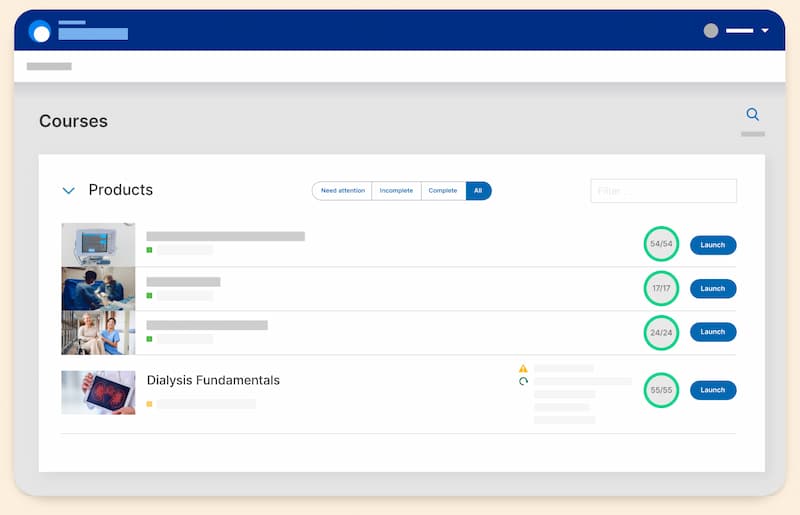Select the Complete filter option
The image size is (800, 515).
coord(442,190)
